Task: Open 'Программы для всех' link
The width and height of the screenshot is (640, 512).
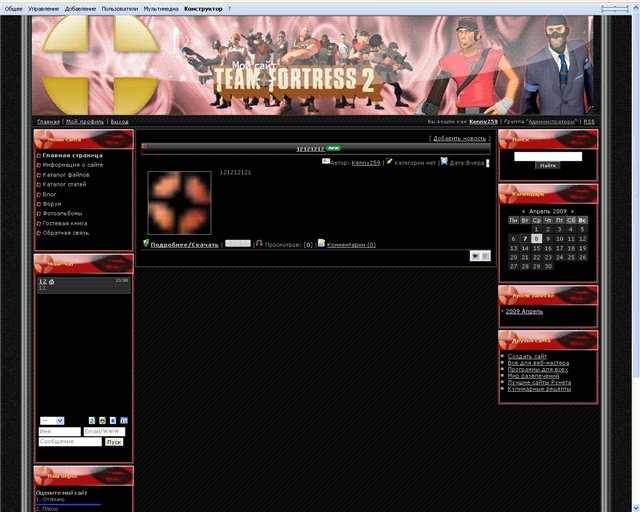Action: pos(538,370)
